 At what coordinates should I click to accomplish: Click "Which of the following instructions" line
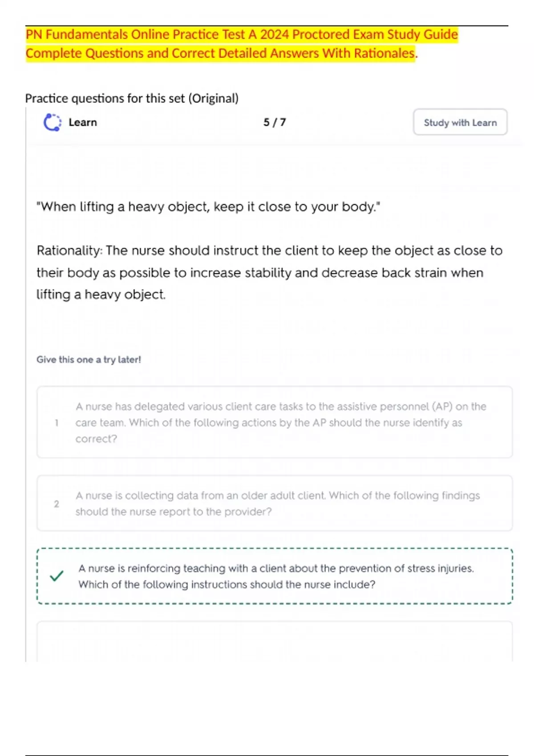point(227,584)
